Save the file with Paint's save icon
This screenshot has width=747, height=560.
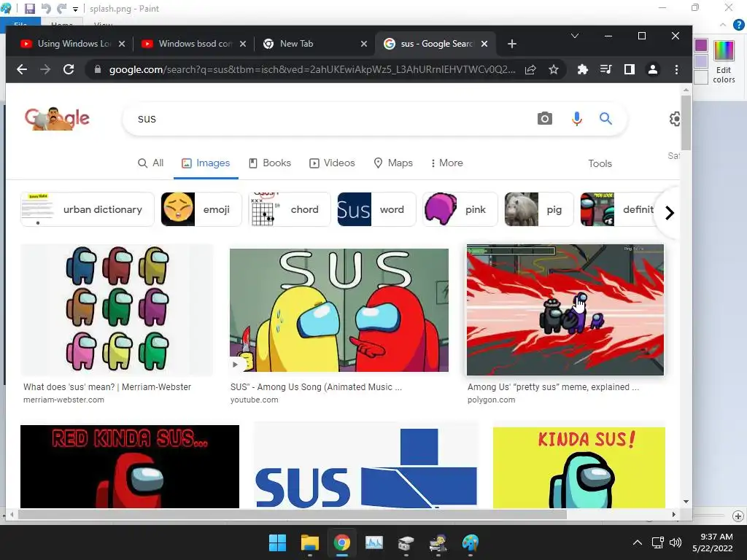click(29, 9)
